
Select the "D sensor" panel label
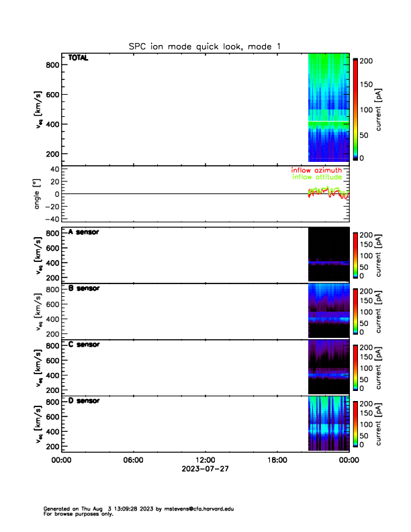point(84,400)
